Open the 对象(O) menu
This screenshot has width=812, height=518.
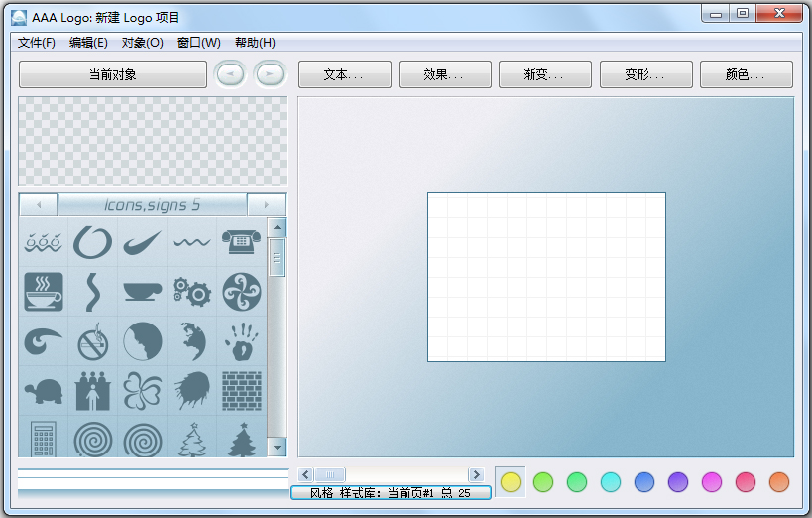tap(142, 43)
